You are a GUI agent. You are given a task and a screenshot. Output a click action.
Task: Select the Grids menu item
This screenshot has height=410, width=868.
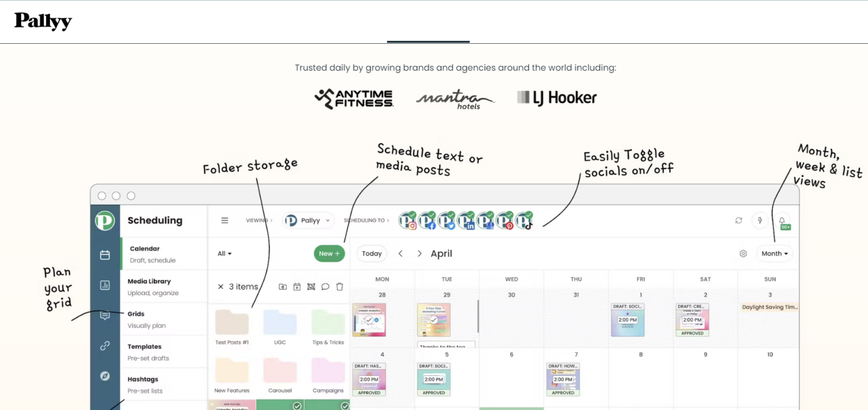coord(164,319)
